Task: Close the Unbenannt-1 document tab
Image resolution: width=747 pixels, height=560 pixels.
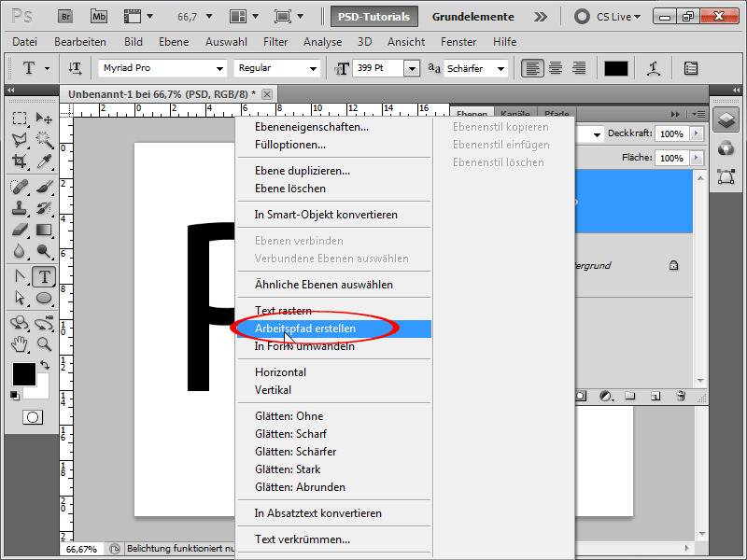Action: [x=267, y=94]
